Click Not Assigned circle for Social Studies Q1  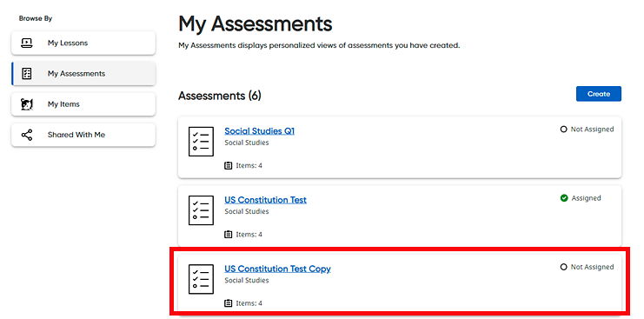(x=563, y=130)
